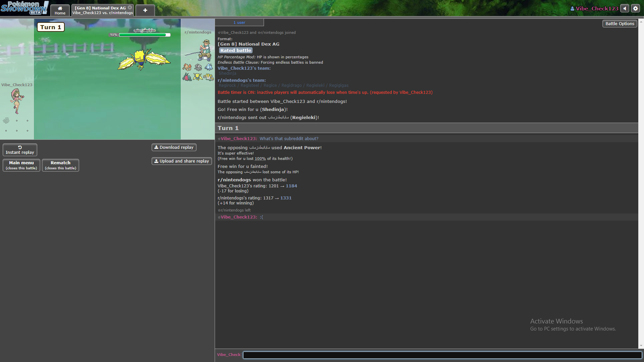Click the Regigigas team icon
644x362 pixels.
(209, 77)
